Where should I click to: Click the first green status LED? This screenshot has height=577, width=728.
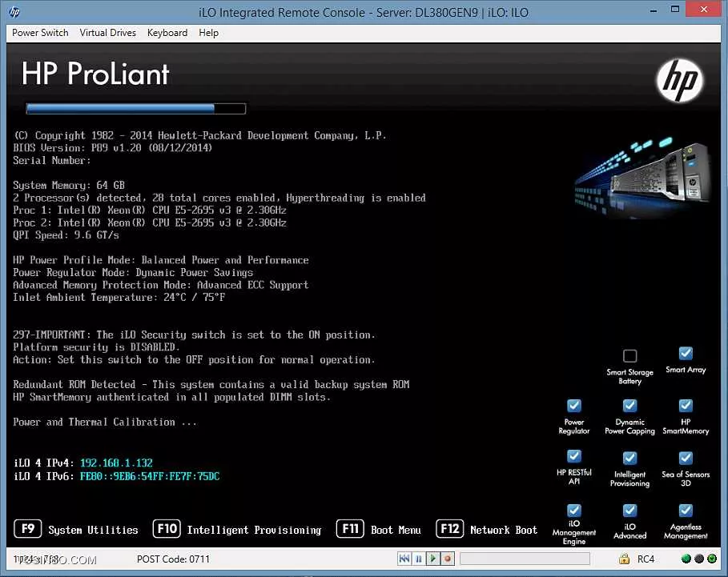[x=686, y=559]
